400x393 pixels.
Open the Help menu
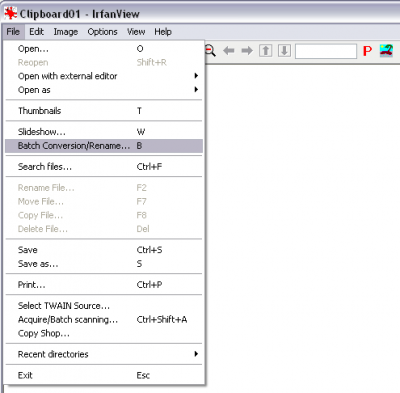click(x=163, y=32)
